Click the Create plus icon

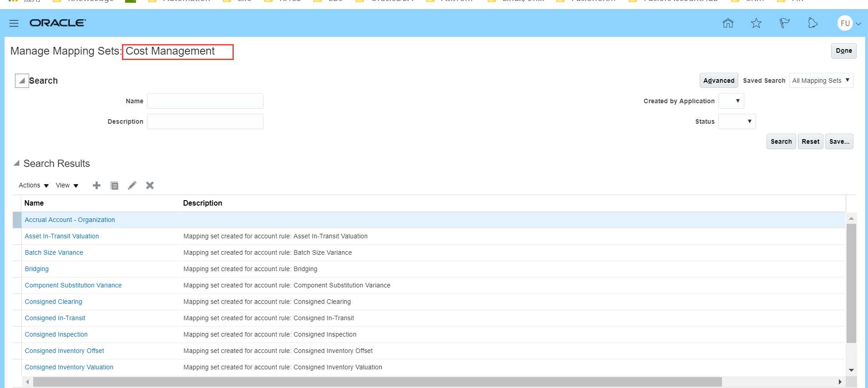96,185
